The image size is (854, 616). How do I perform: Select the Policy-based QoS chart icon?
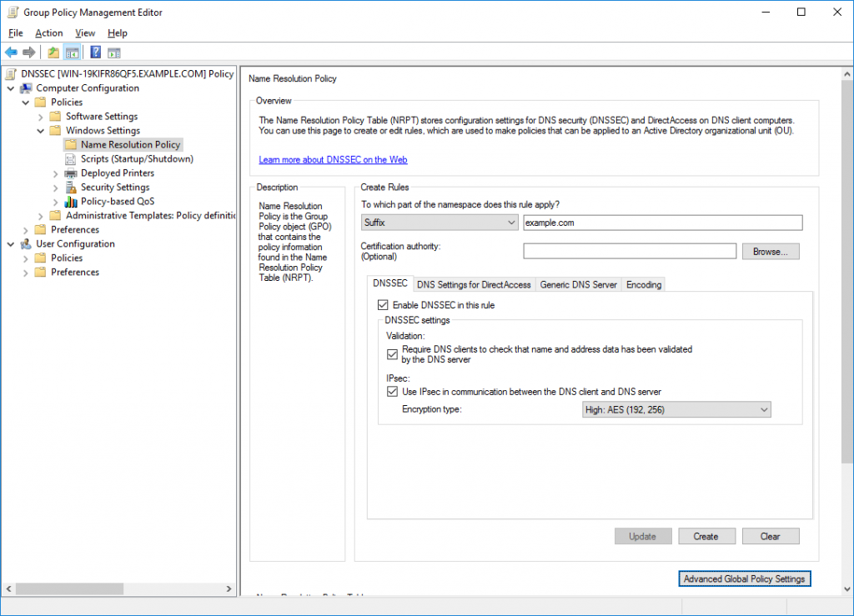[72, 202]
